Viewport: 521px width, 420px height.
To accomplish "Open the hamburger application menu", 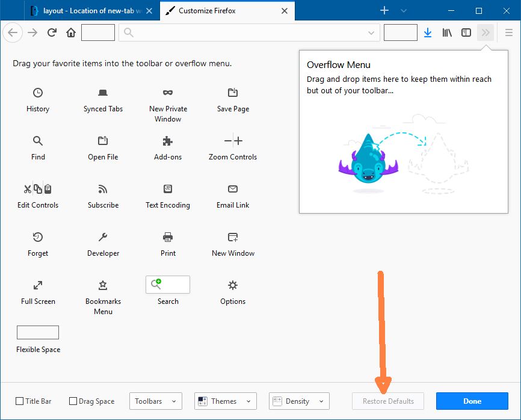I will pyautogui.click(x=509, y=32).
